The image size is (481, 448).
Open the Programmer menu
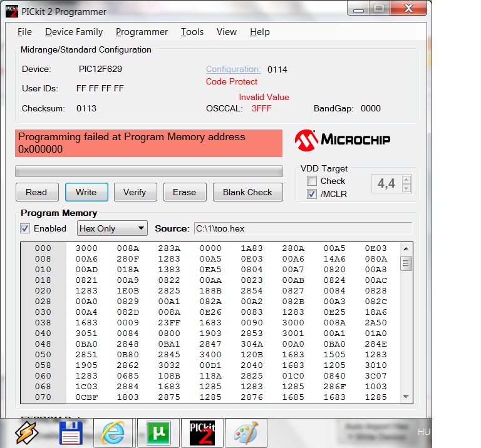pos(142,32)
